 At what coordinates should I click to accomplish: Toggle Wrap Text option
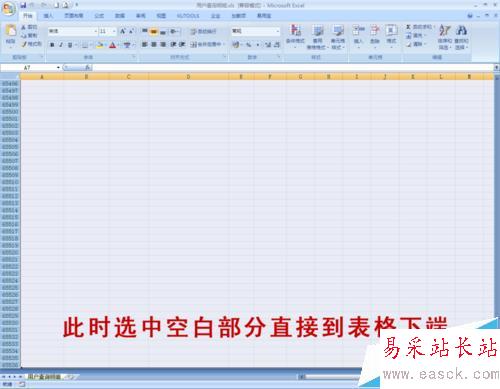click(x=203, y=31)
